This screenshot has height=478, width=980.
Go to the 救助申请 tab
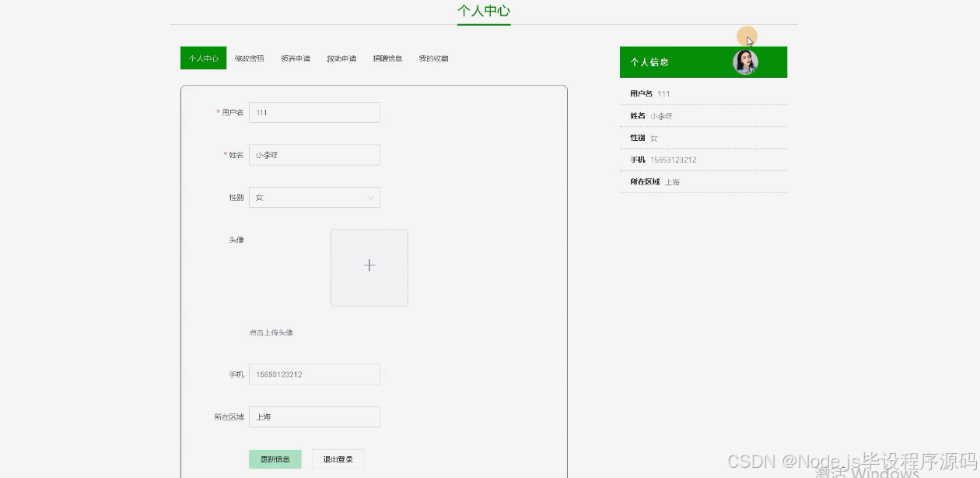(x=341, y=58)
